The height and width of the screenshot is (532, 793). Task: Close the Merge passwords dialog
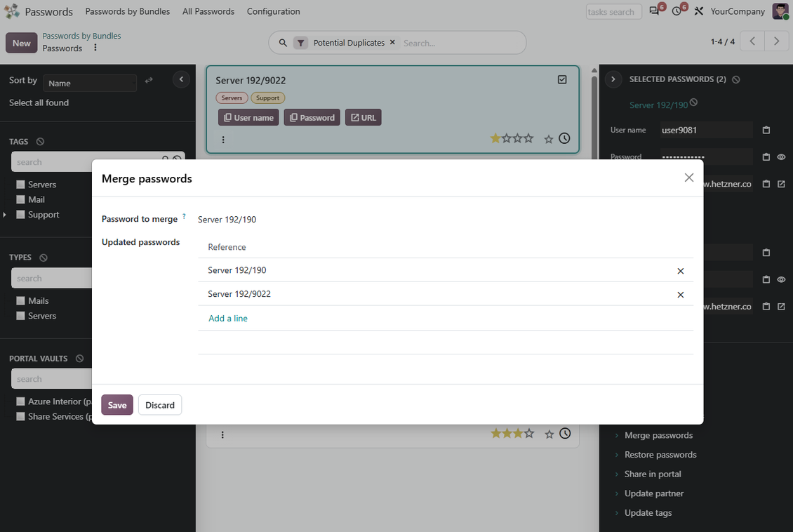[x=689, y=178]
